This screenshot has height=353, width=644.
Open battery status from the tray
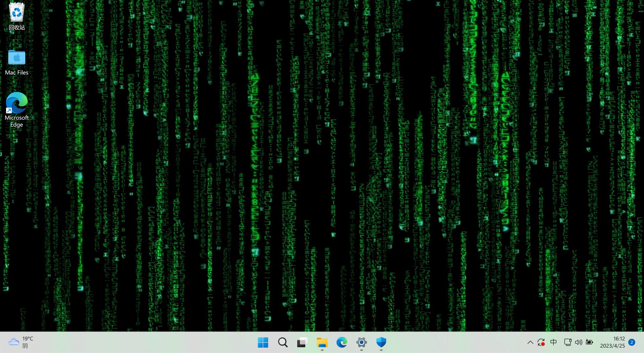tap(590, 342)
